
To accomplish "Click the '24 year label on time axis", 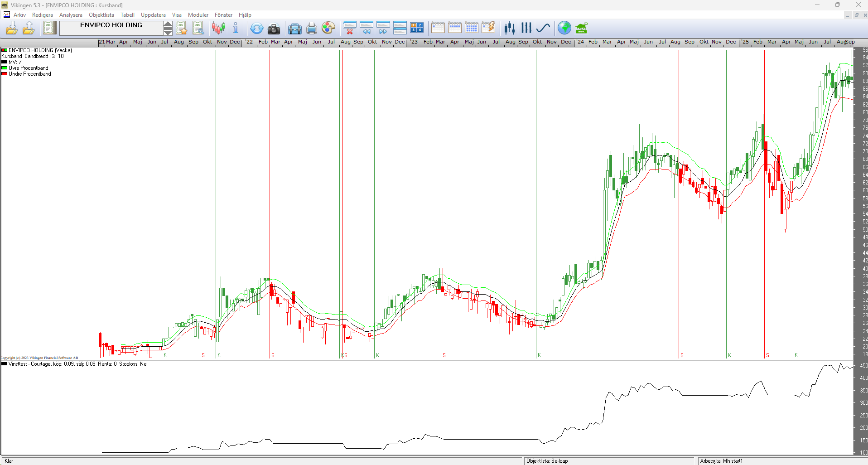I will (x=580, y=42).
